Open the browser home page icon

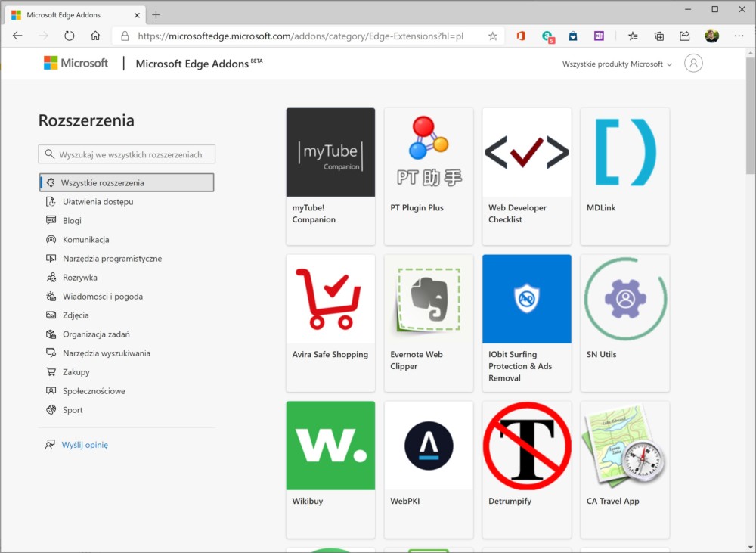click(95, 36)
